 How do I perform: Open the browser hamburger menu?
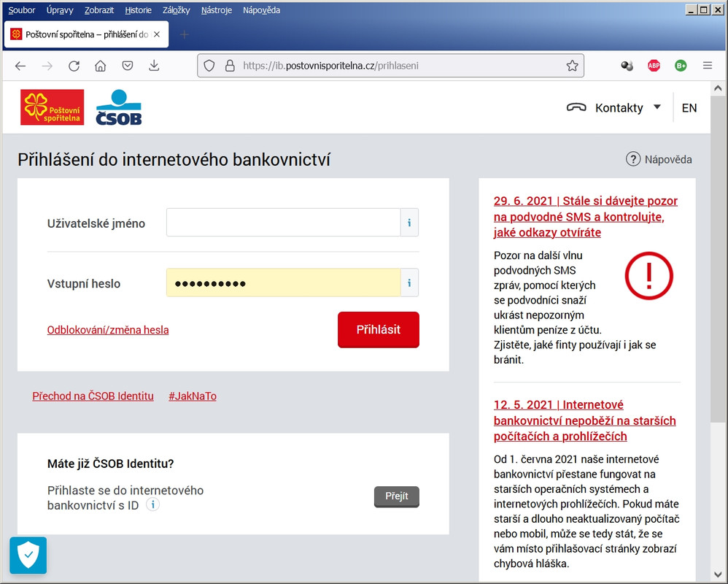pos(708,66)
